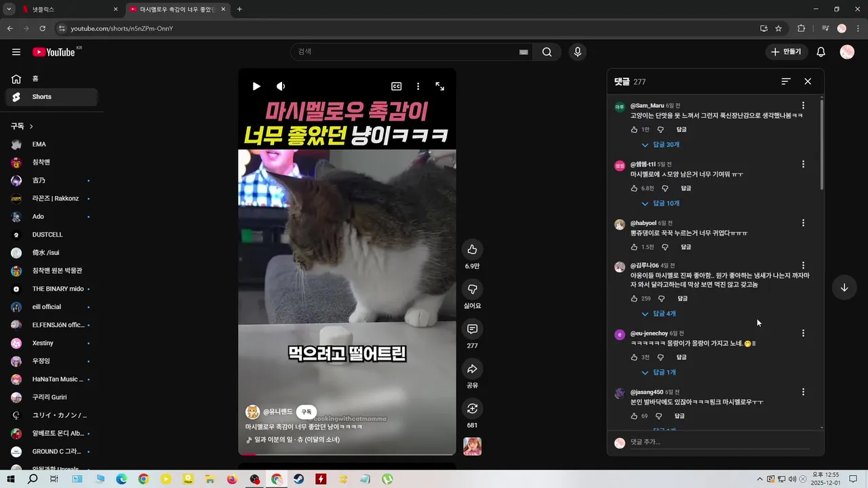This screenshot has width=868, height=488.
Task: Open the @유니랜드 channel link
Action: click(278, 412)
